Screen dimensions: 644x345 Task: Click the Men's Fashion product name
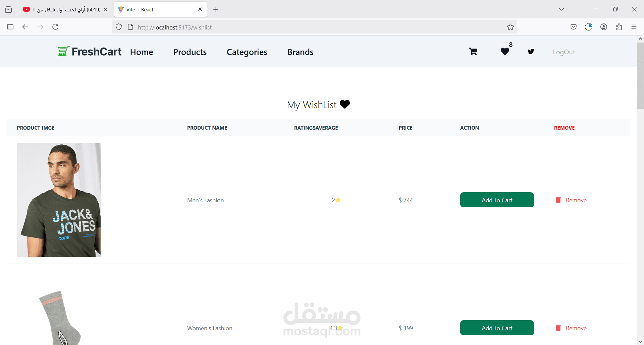click(205, 200)
